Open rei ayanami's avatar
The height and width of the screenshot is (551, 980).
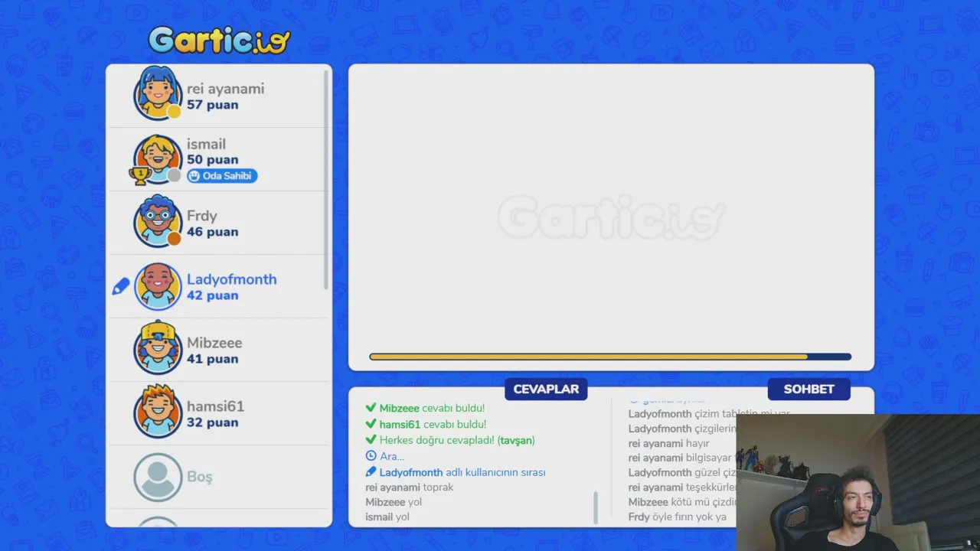click(158, 93)
